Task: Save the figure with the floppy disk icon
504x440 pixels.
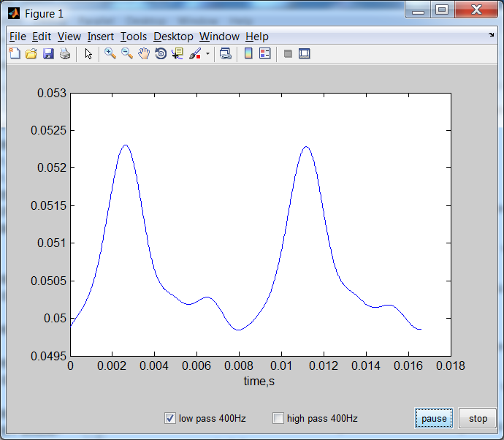Action: pos(48,53)
